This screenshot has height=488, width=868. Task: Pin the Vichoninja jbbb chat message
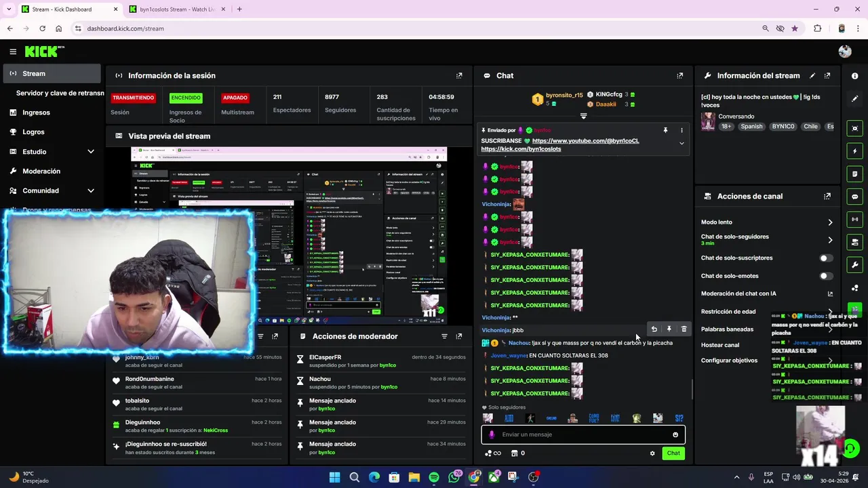tap(669, 329)
